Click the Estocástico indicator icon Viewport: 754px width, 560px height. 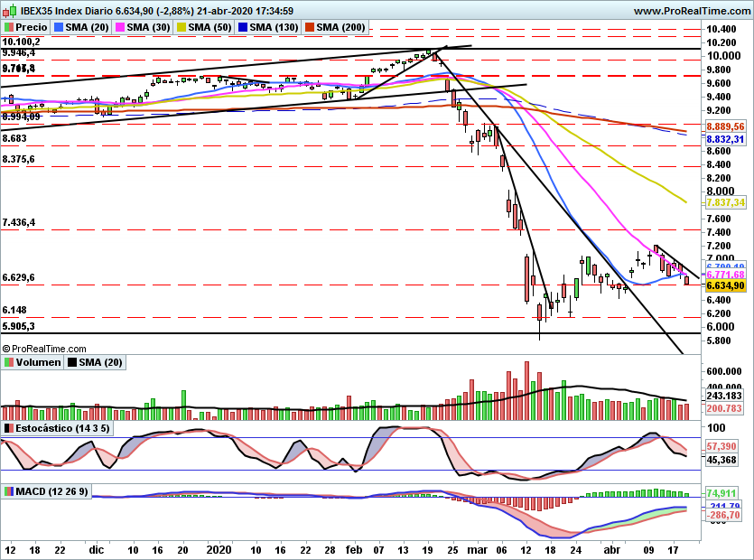click(9, 428)
